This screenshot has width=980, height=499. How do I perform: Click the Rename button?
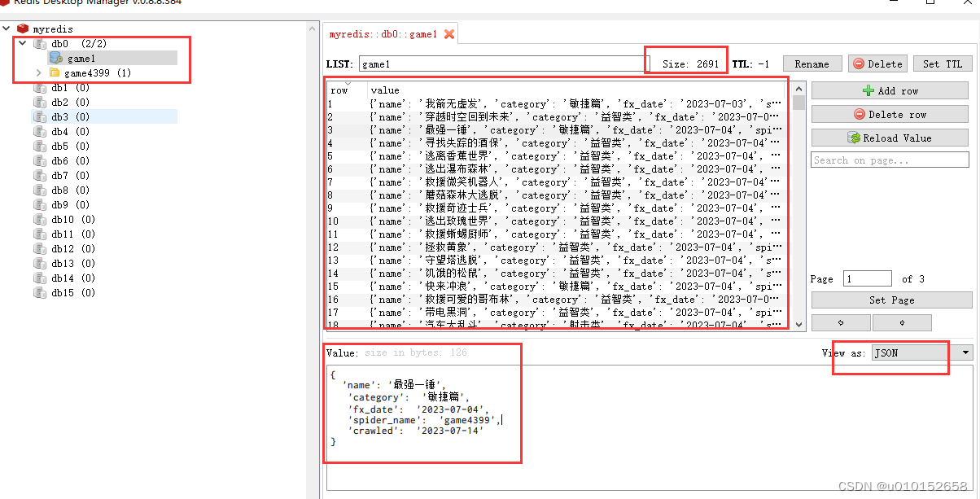coord(812,63)
